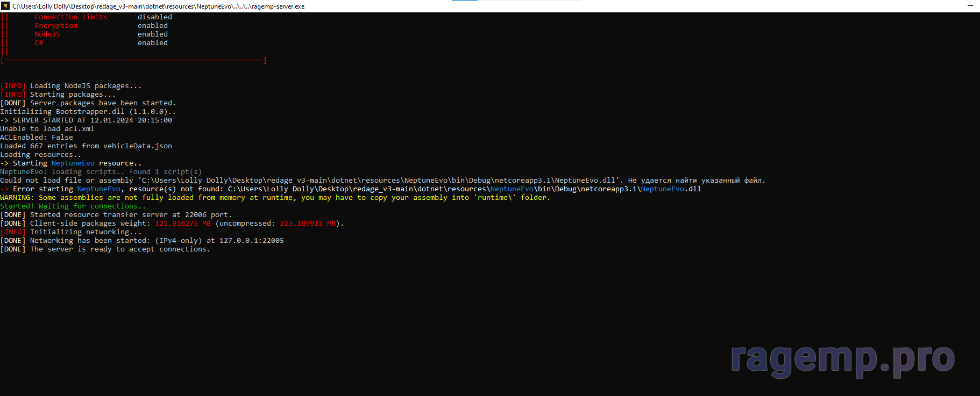
Task: Click the "C#" setting label
Action: (39, 43)
